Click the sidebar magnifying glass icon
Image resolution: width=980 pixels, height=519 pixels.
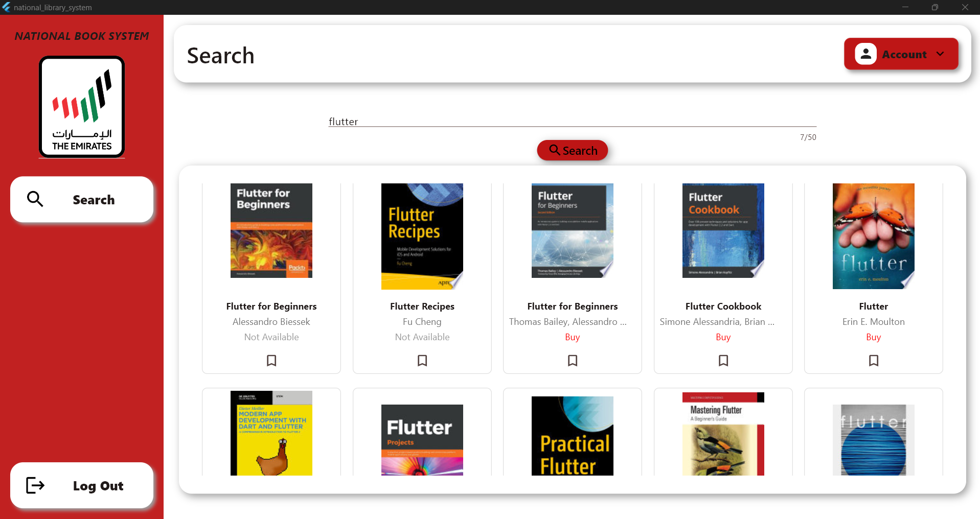35,199
